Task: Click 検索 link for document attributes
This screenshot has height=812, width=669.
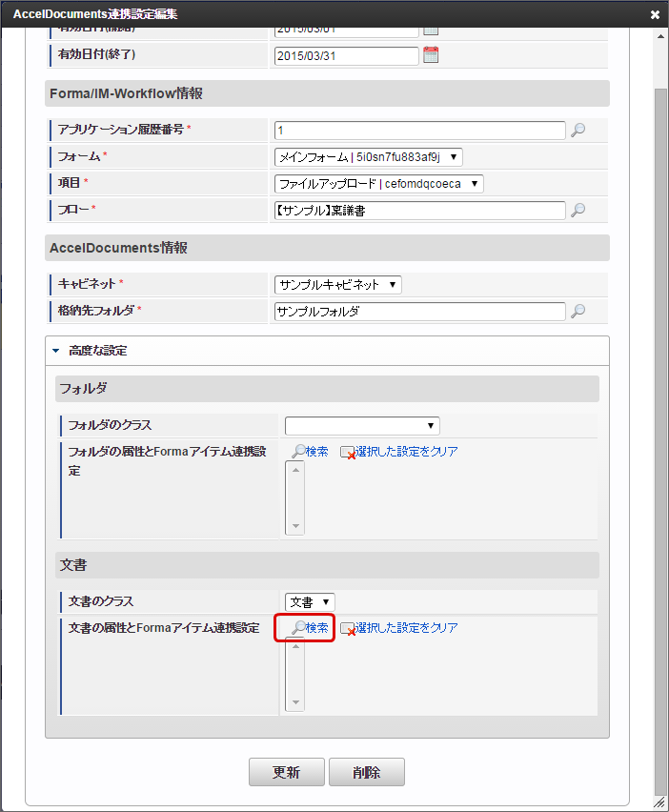Action: pos(310,628)
